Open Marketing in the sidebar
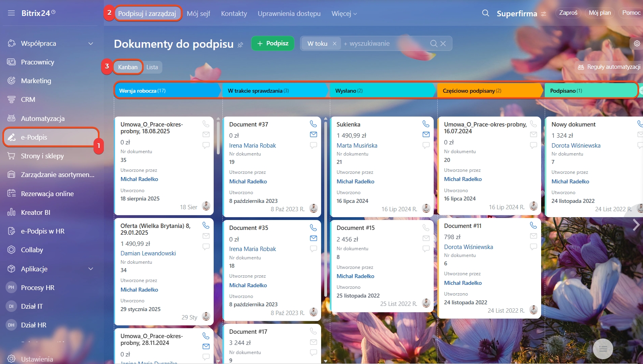This screenshot has height=364, width=643. [x=36, y=81]
